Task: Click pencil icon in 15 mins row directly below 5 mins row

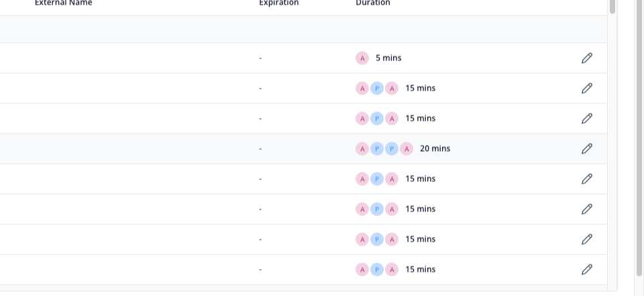Action: tap(587, 89)
